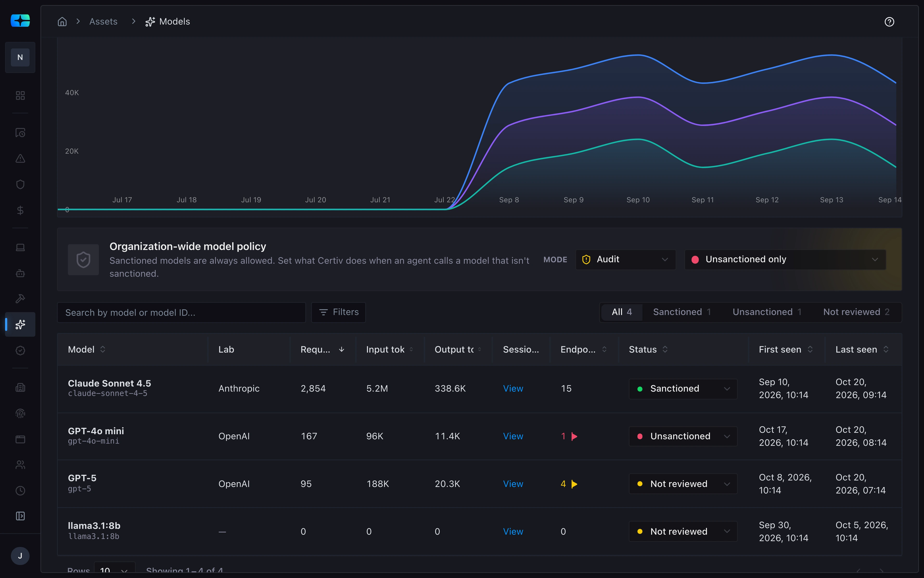The width and height of the screenshot is (924, 578).
Task: Open the users people sidebar icon
Action: [20, 465]
